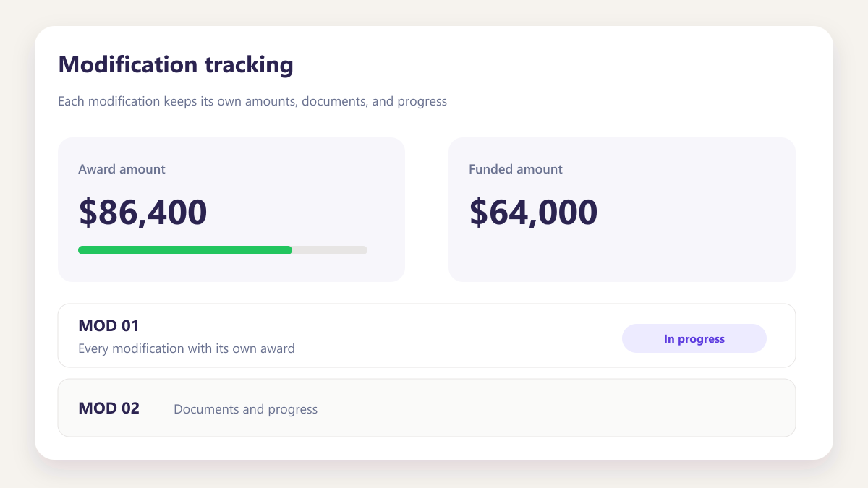Click 'Every modification with its own award' text
The height and width of the screenshot is (488, 868).
187,348
